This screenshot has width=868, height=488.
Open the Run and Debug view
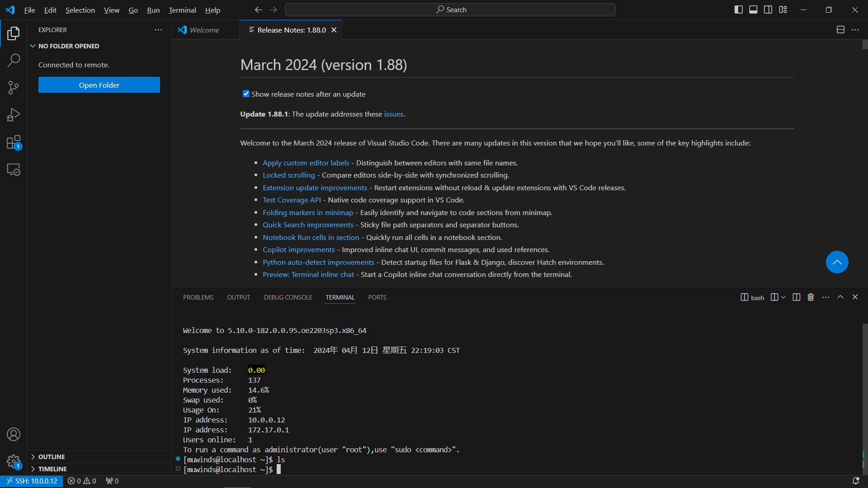click(x=14, y=115)
